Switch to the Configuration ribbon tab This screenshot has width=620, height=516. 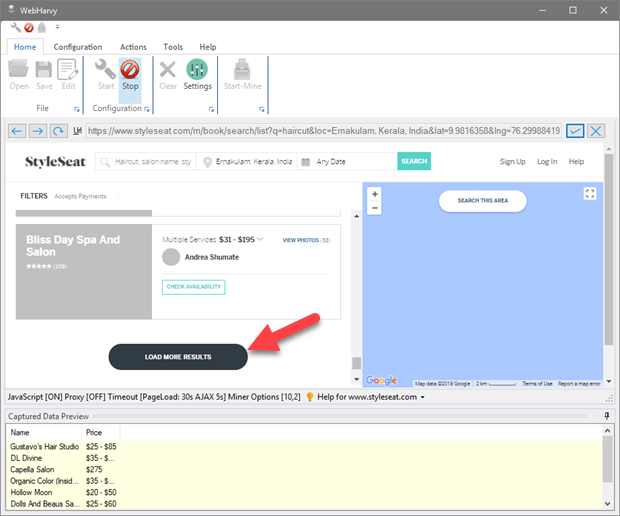(78, 47)
